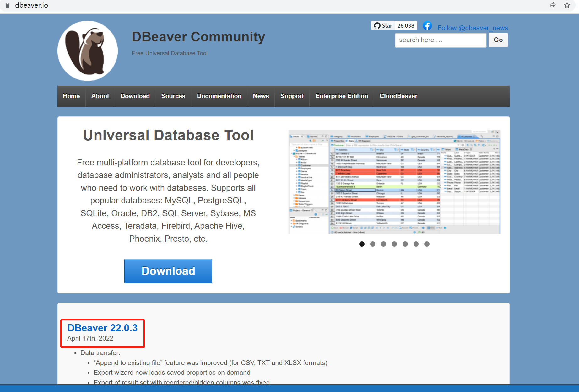This screenshot has height=392, width=579.
Task: Click the DBeaver beaver logo
Action: point(88,51)
